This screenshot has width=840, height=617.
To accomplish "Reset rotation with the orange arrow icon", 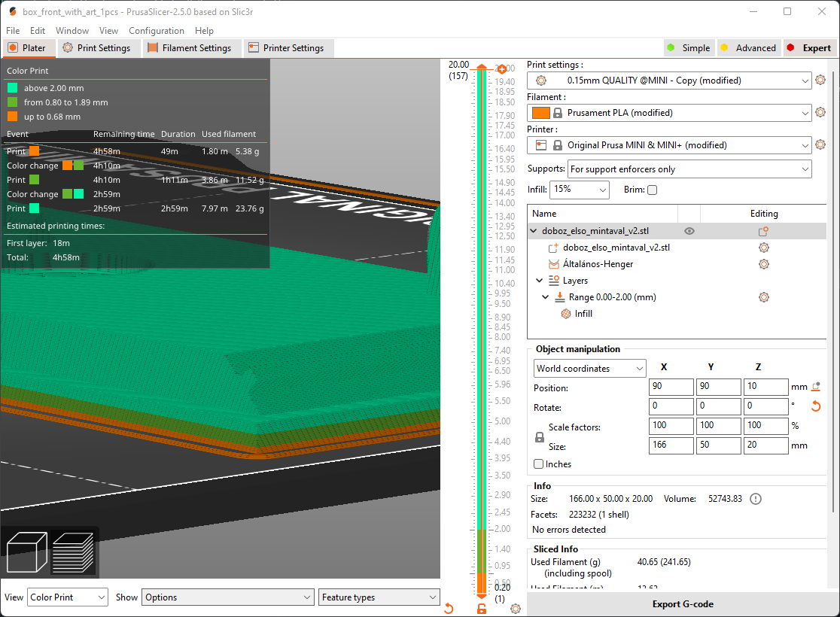I will 816,406.
